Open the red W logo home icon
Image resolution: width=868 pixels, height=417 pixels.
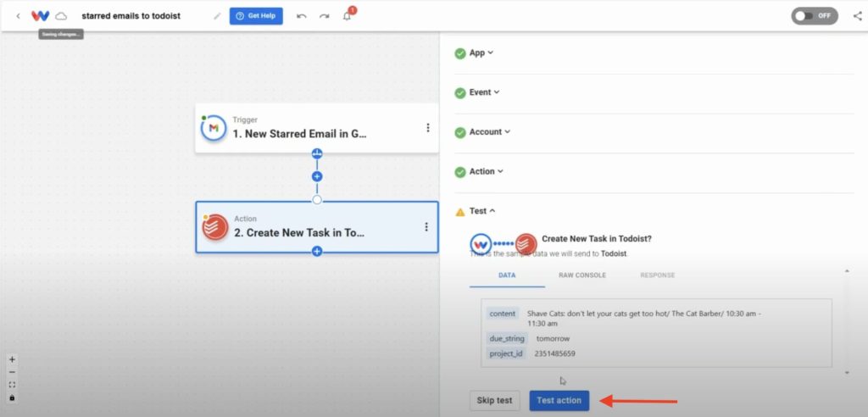(x=40, y=16)
